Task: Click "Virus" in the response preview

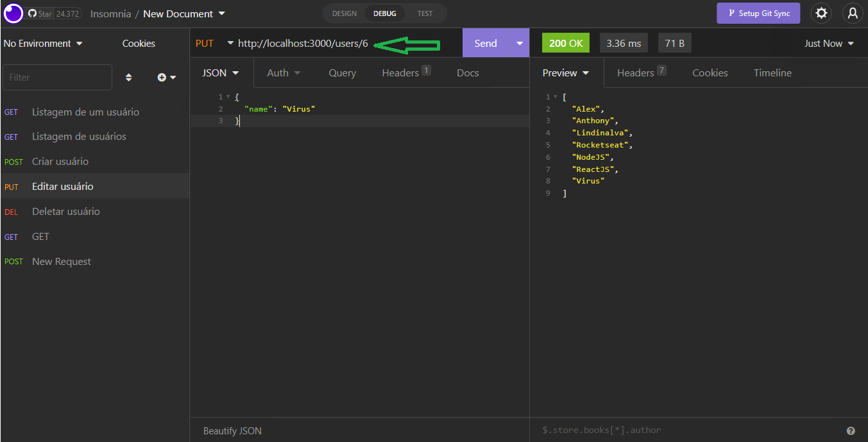Action: coord(588,181)
